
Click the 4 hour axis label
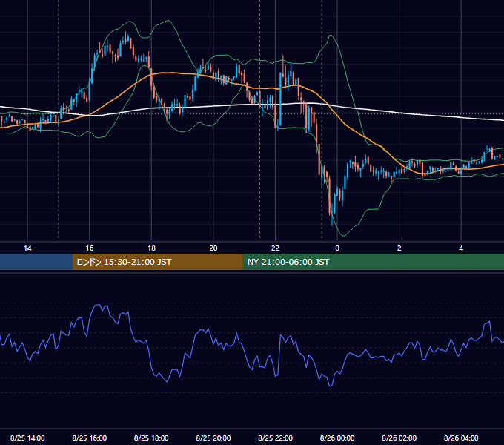point(461,248)
